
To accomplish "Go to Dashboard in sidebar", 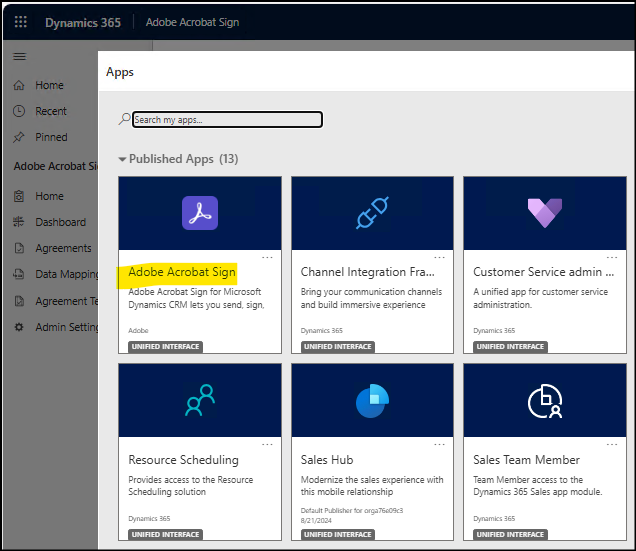I will [60, 222].
